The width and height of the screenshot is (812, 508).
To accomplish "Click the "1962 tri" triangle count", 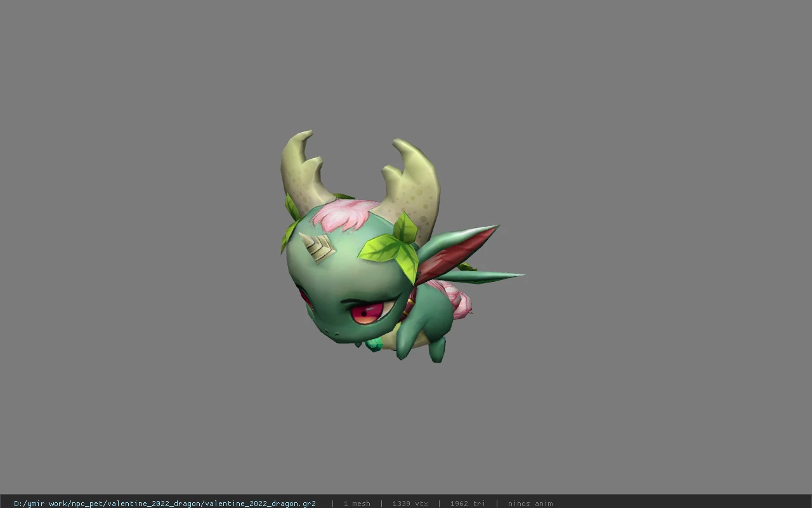I will click(468, 504).
